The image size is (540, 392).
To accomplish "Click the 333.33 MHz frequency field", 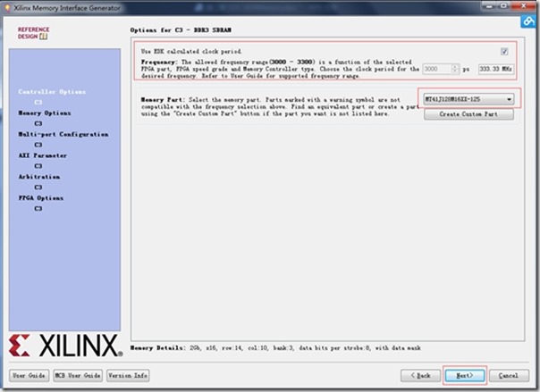I will pyautogui.click(x=495, y=69).
